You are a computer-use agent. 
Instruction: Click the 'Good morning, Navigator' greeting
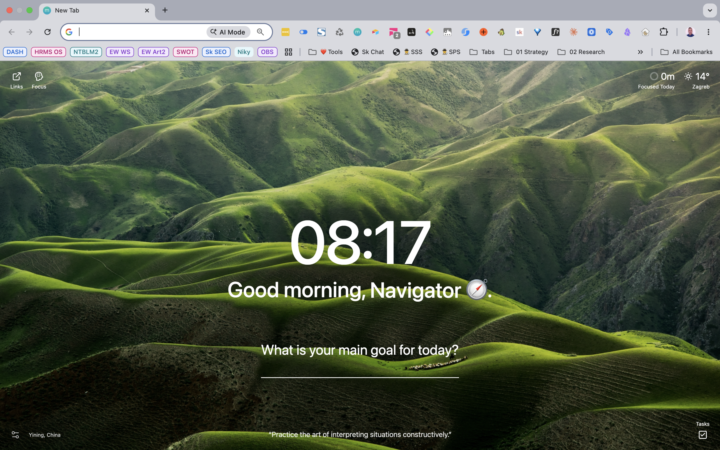[x=360, y=290]
